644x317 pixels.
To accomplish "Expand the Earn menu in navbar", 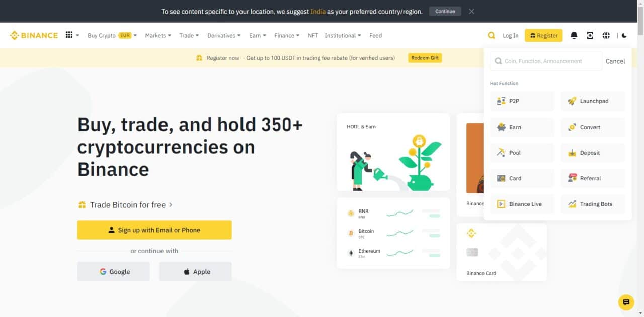I will point(258,35).
